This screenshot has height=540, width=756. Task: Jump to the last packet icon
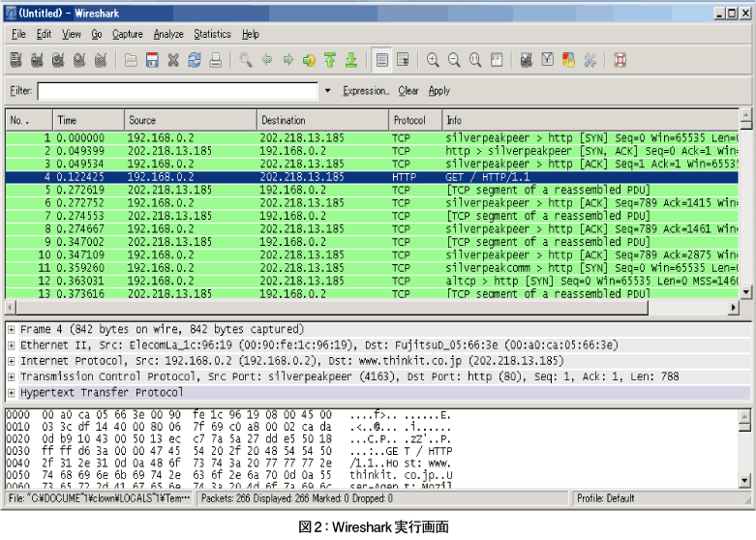click(x=351, y=60)
